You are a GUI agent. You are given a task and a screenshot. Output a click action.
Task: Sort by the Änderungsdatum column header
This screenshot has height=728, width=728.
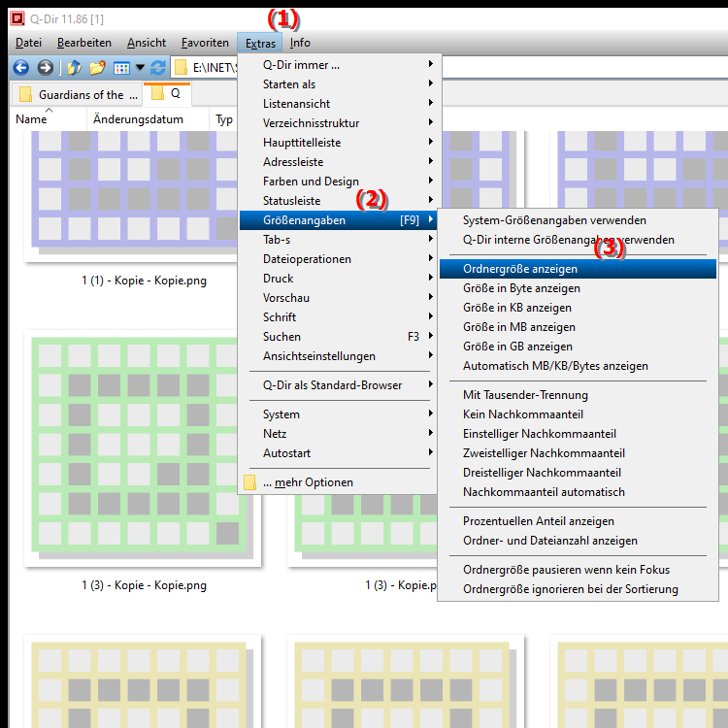[x=148, y=119]
